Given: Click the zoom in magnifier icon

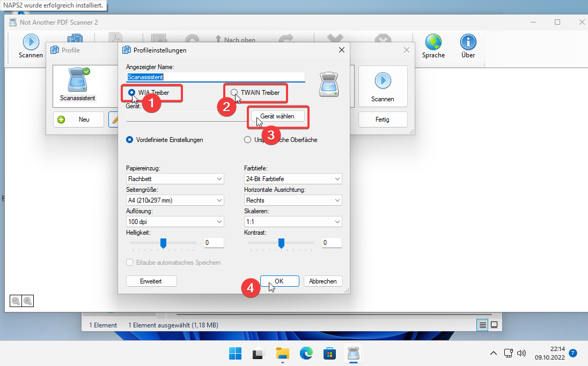Looking at the screenshot, I should pyautogui.click(x=27, y=301).
